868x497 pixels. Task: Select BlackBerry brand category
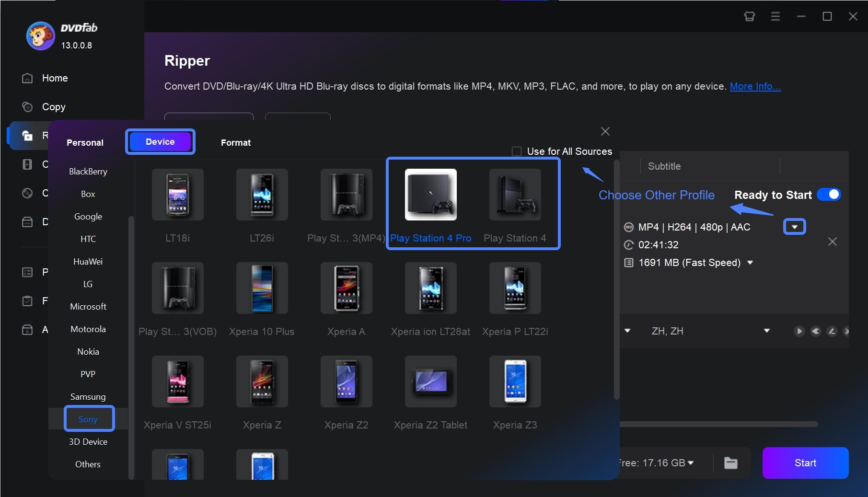[88, 172]
